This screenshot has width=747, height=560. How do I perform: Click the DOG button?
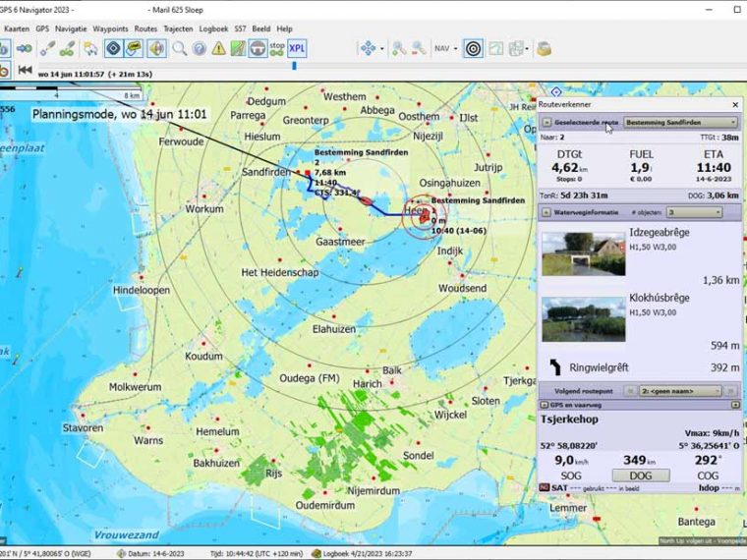641,476
